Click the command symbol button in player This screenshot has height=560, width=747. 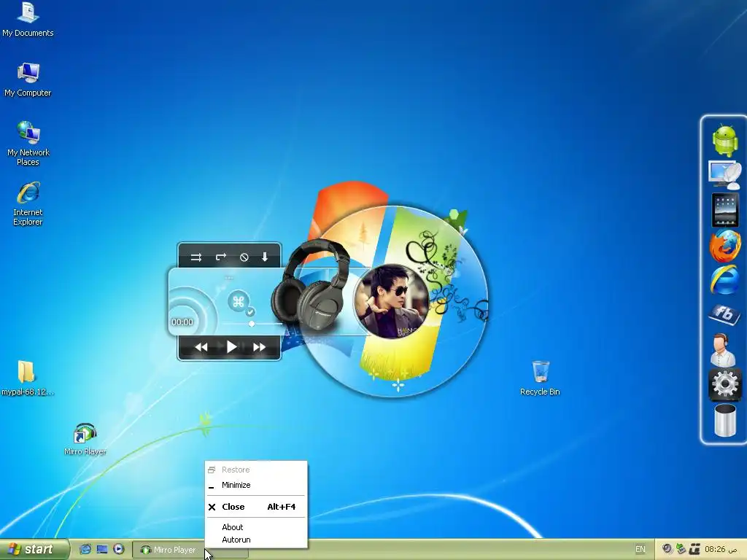pos(239,301)
